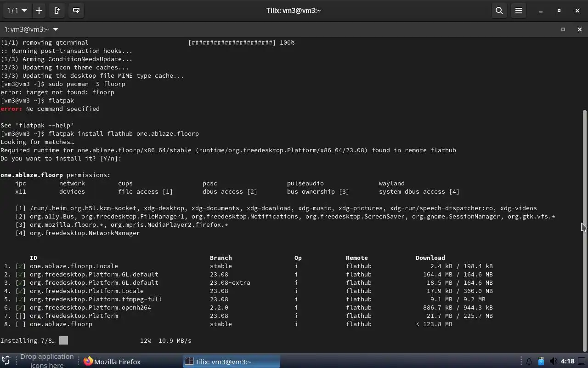Click the show desktop button
The height and width of the screenshot is (368, 588).
(582, 362)
